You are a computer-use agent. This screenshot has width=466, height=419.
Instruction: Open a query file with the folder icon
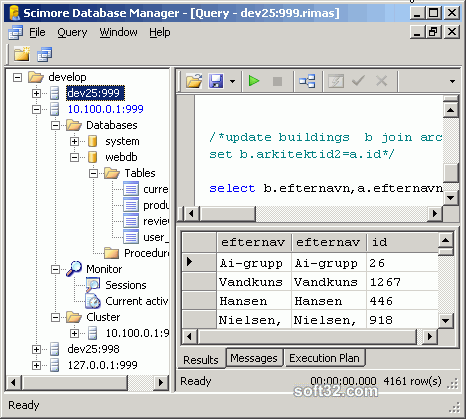(194, 81)
